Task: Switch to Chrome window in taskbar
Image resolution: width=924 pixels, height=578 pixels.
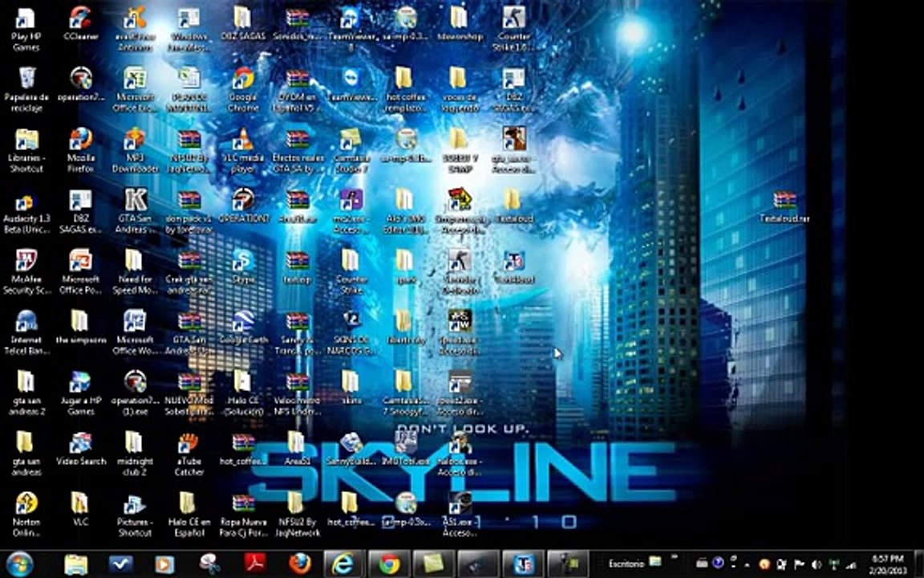Action: 389,564
